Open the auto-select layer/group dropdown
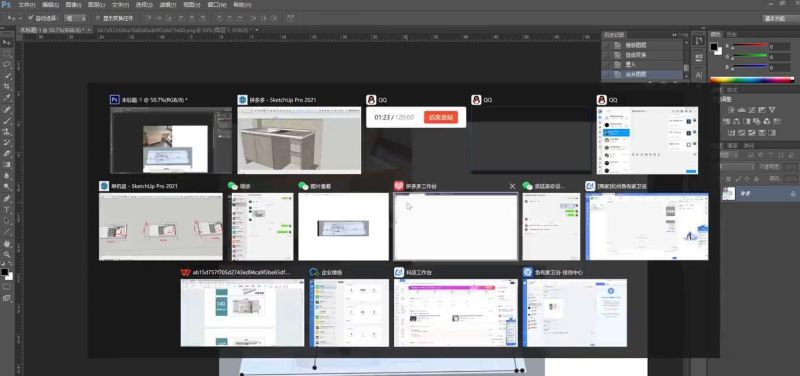The width and height of the screenshot is (800, 376). point(76,18)
